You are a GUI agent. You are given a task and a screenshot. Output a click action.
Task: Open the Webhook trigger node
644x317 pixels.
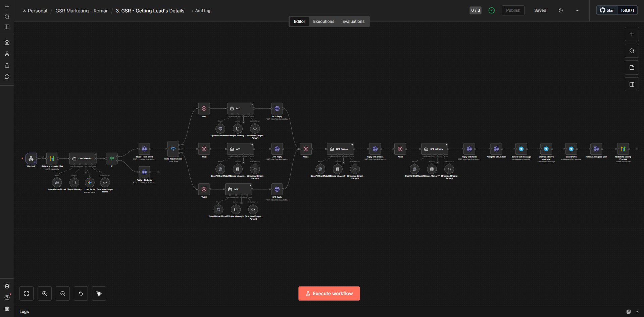31,158
